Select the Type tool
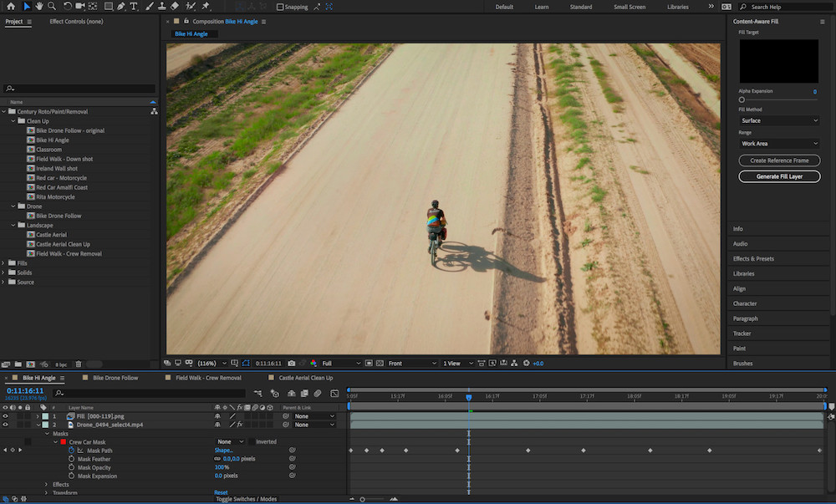 [x=134, y=7]
